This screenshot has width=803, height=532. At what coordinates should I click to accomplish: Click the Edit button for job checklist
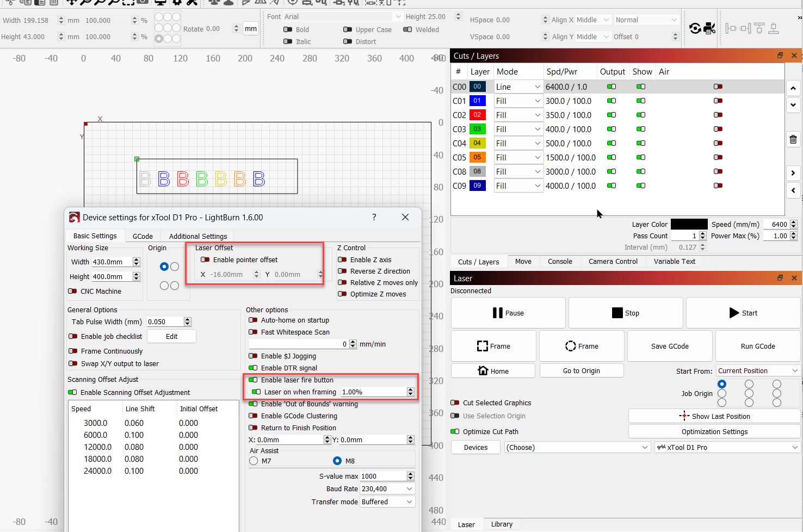[172, 336]
